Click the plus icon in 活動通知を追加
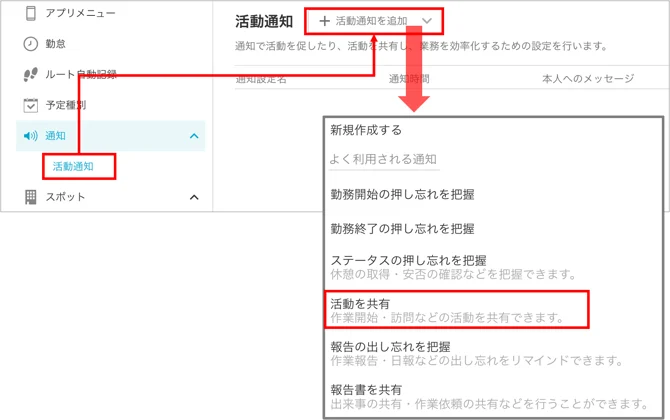 pyautogui.click(x=324, y=21)
